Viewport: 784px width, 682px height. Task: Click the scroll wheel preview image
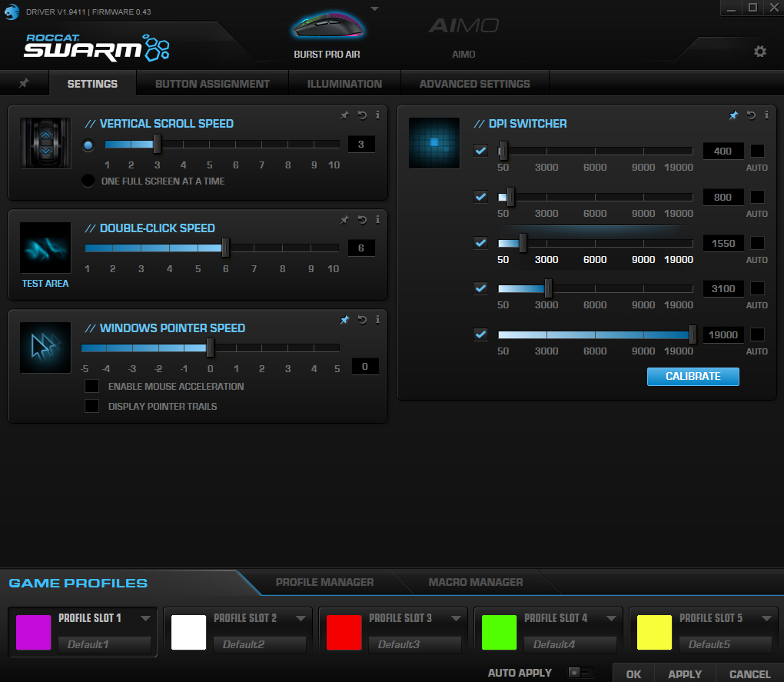45,143
